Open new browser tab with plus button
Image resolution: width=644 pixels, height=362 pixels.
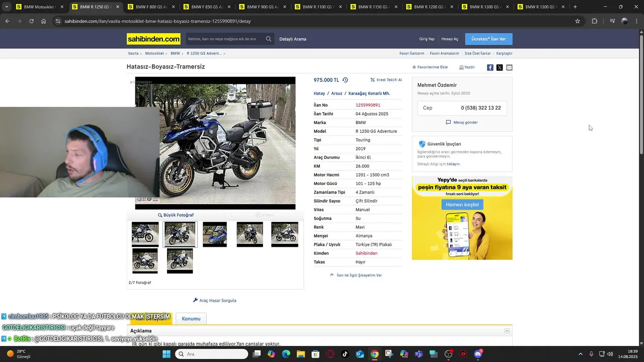575,7
